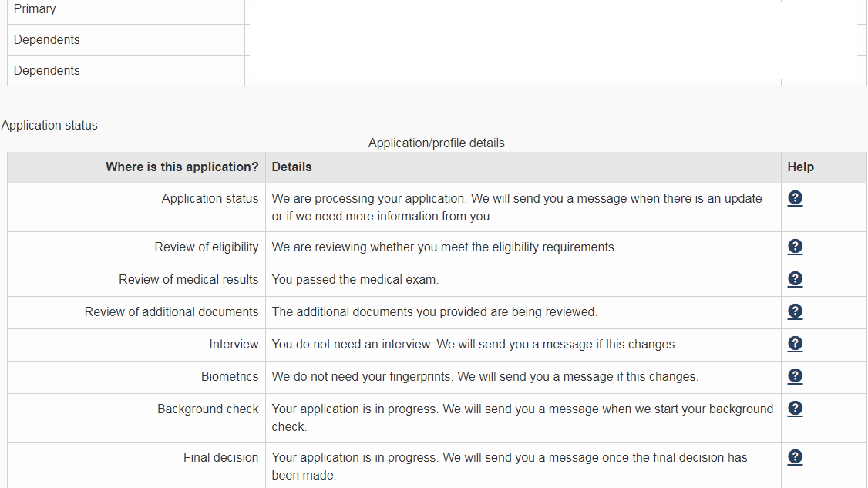Click the Details column header
This screenshot has height=488, width=868.
[x=291, y=167]
